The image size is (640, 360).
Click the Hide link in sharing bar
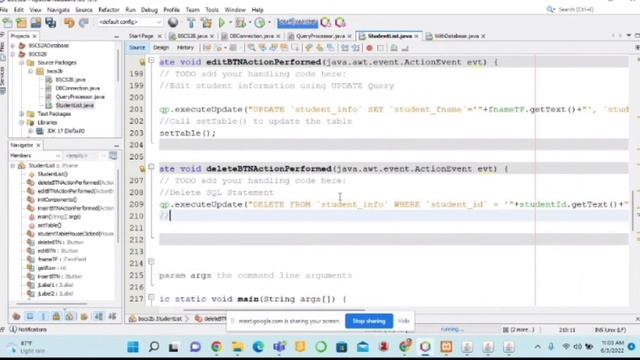[x=404, y=321]
